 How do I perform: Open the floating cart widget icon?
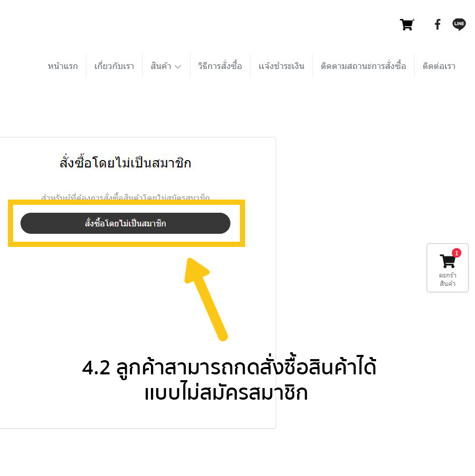coord(448,261)
